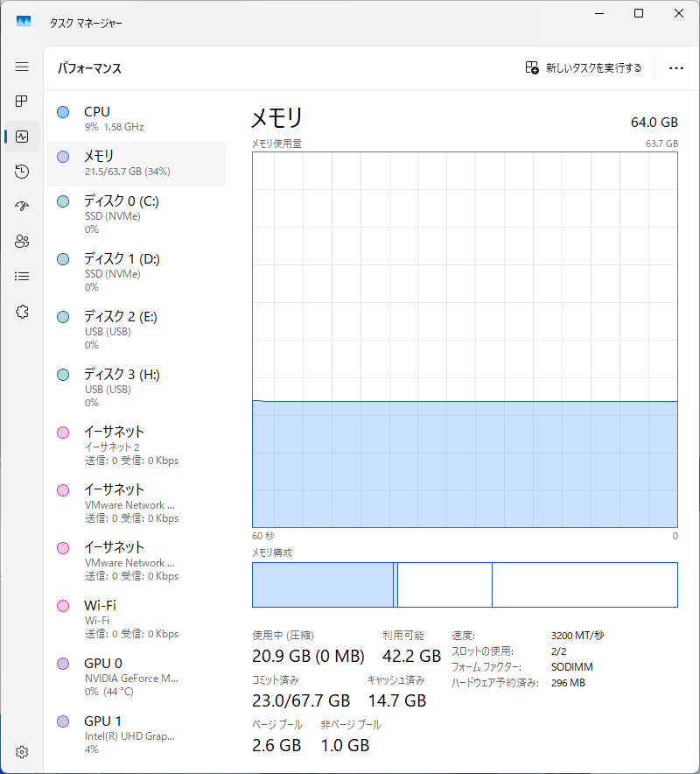Open the Startup apps page icon
This screenshot has width=700, height=774.
22,207
